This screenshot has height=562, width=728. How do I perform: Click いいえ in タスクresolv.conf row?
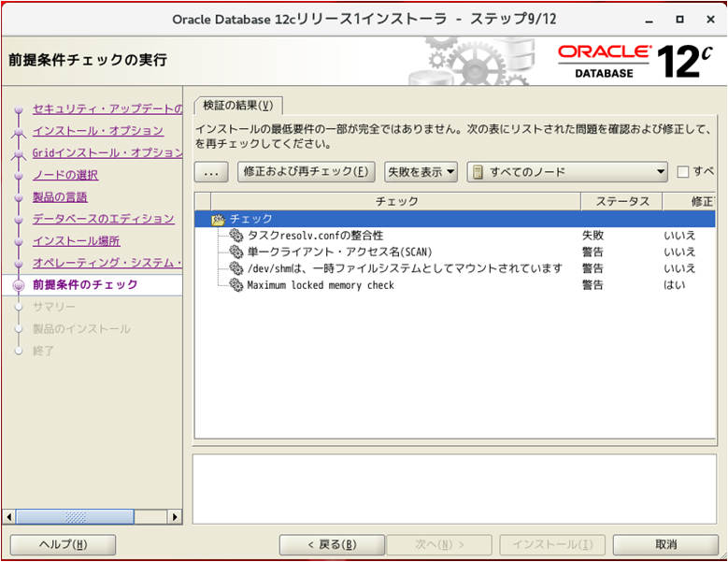click(x=679, y=236)
